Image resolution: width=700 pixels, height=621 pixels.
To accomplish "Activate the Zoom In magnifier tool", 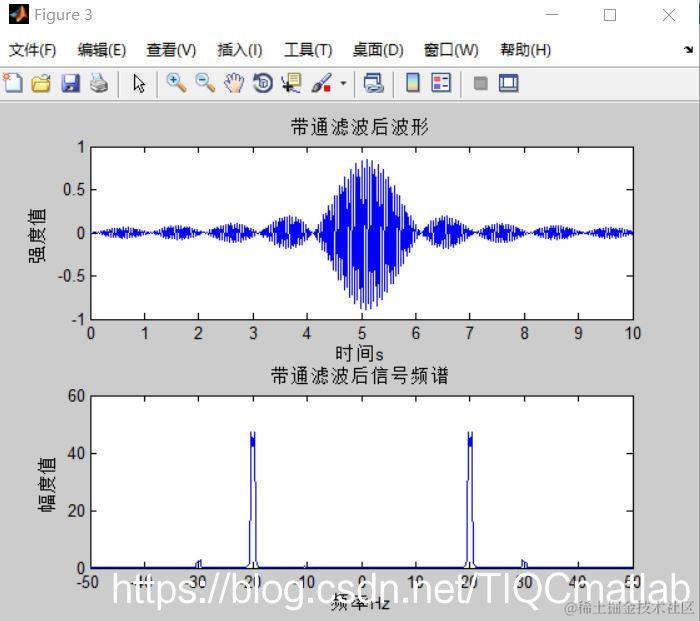I will coord(176,83).
